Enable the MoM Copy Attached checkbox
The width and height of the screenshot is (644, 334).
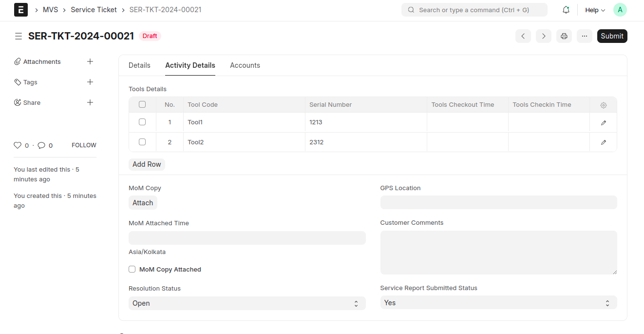pos(132,269)
